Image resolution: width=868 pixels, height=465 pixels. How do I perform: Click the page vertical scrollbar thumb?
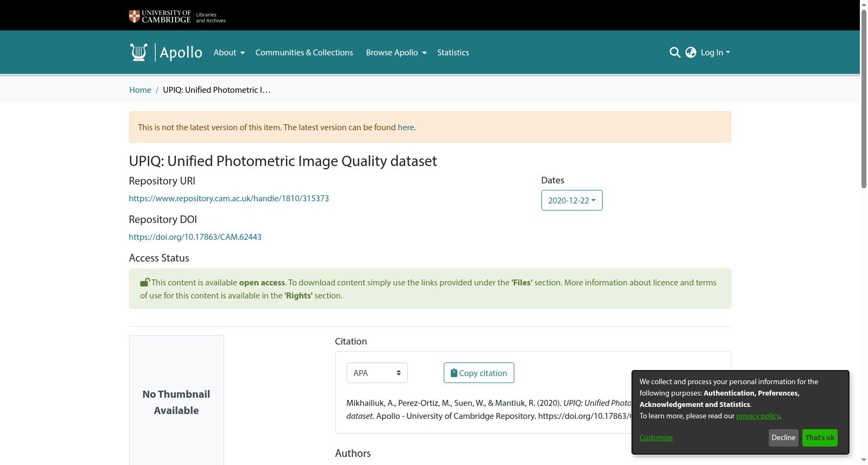click(x=864, y=98)
